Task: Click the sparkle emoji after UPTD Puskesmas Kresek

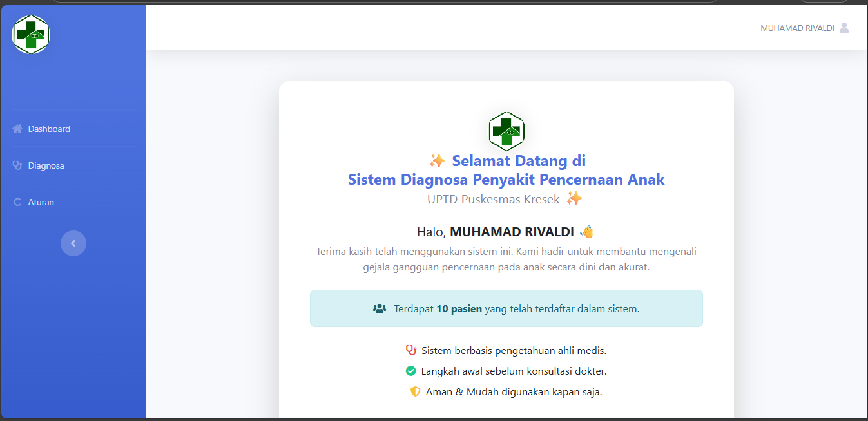Action: 574,198
